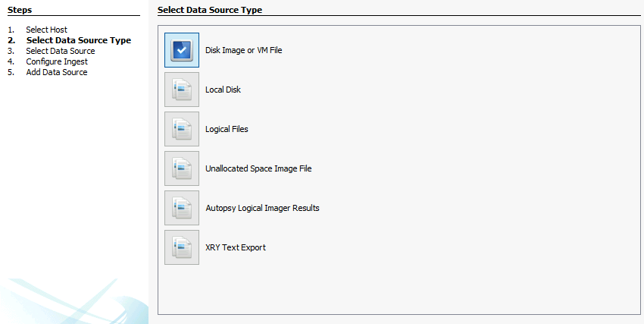Screen dimensions: 644x324
Task: Click the 'Autopsy Logical Imager Results' label
Action: (262, 208)
